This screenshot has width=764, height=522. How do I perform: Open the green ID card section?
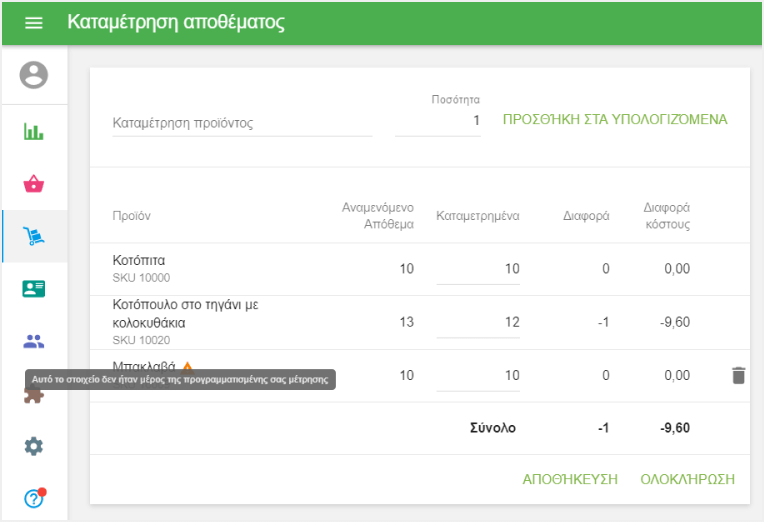click(x=34, y=289)
